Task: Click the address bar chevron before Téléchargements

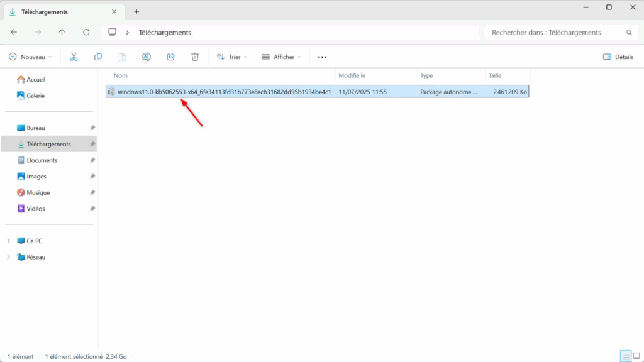Action: pyautogui.click(x=127, y=33)
